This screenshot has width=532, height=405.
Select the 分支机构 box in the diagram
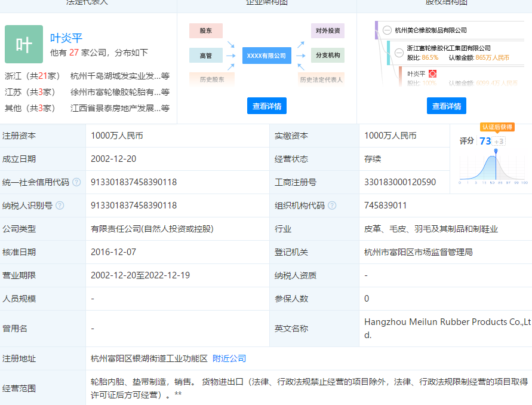328,56
